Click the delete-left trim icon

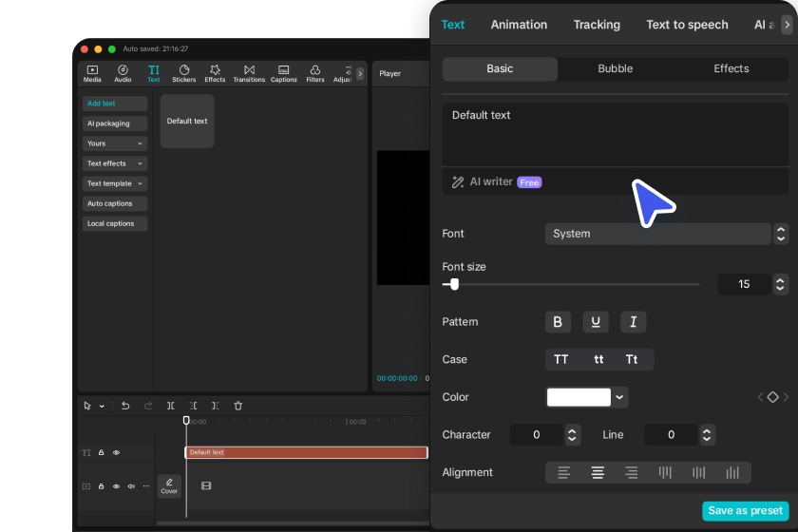(194, 406)
